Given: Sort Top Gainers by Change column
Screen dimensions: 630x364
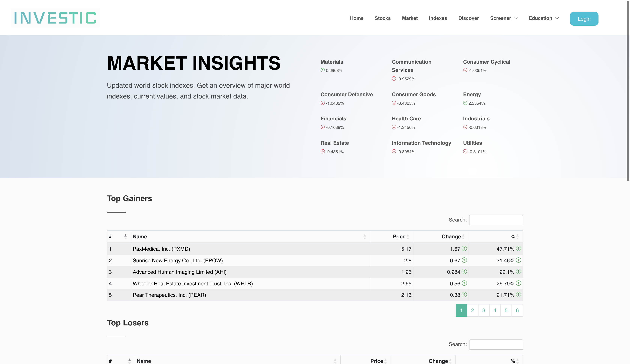Looking at the screenshot, I should coord(441,237).
